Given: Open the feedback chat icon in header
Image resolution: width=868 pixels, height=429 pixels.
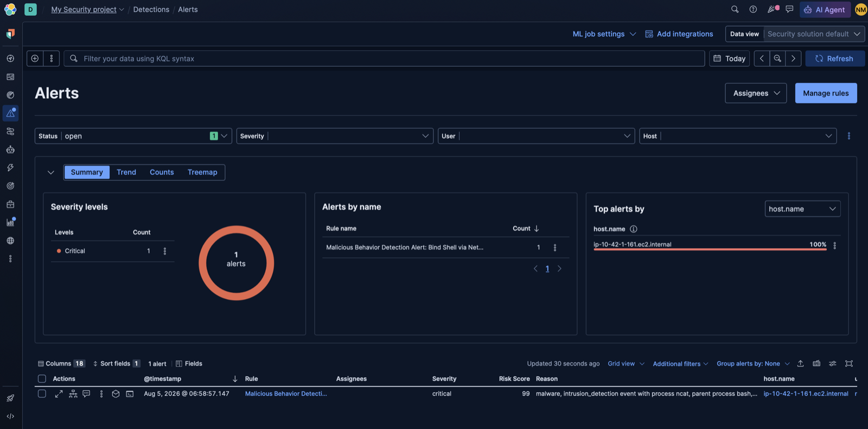Looking at the screenshot, I should point(789,9).
